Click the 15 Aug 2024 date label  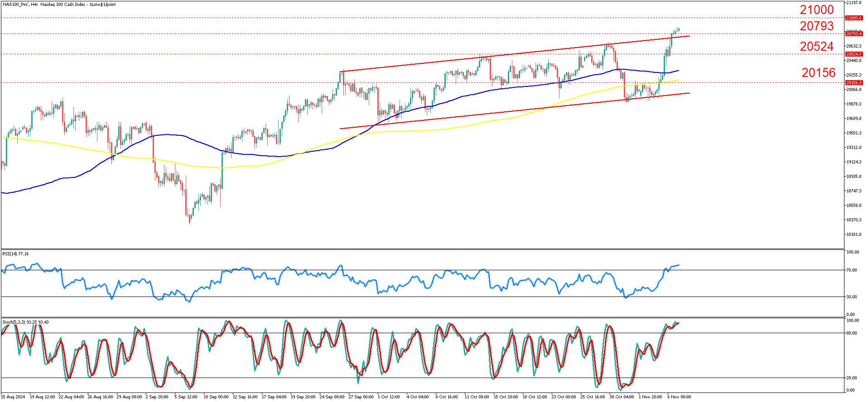pos(13,397)
